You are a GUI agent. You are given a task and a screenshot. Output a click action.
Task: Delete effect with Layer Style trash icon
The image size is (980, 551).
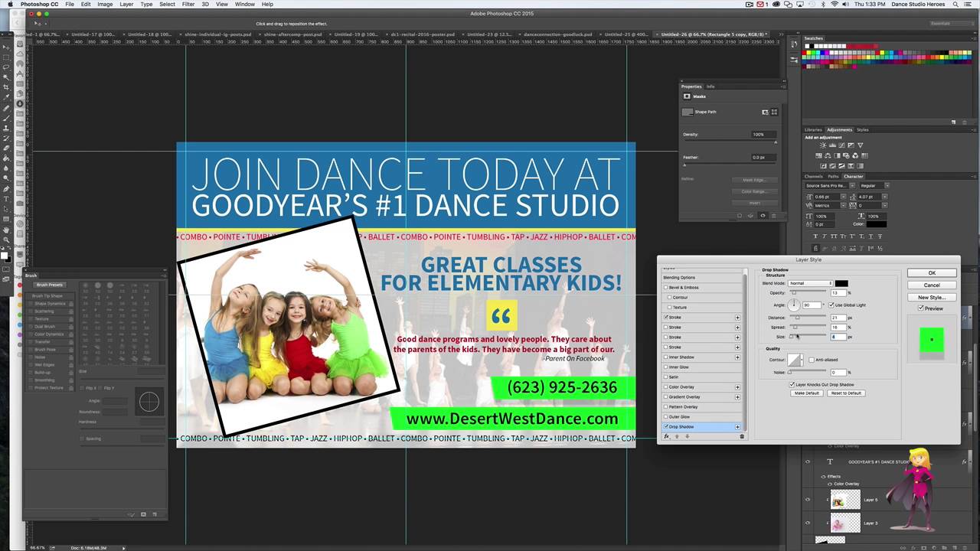coord(742,436)
